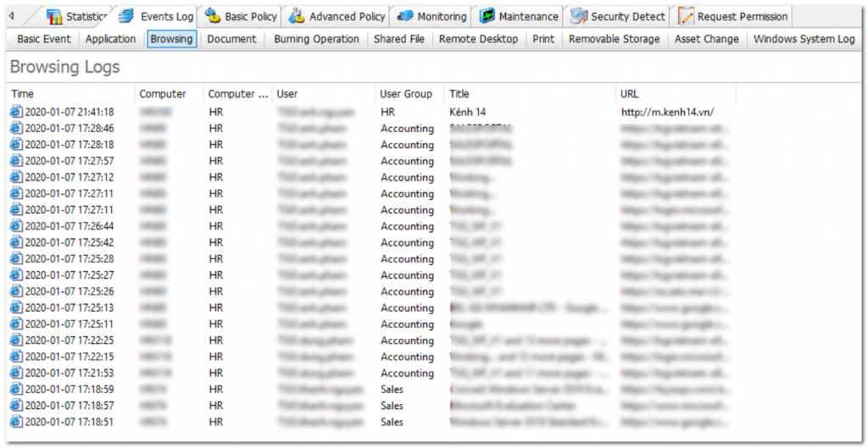Sort by the Computer column header
The width and height of the screenshot is (868, 448).
(169, 94)
